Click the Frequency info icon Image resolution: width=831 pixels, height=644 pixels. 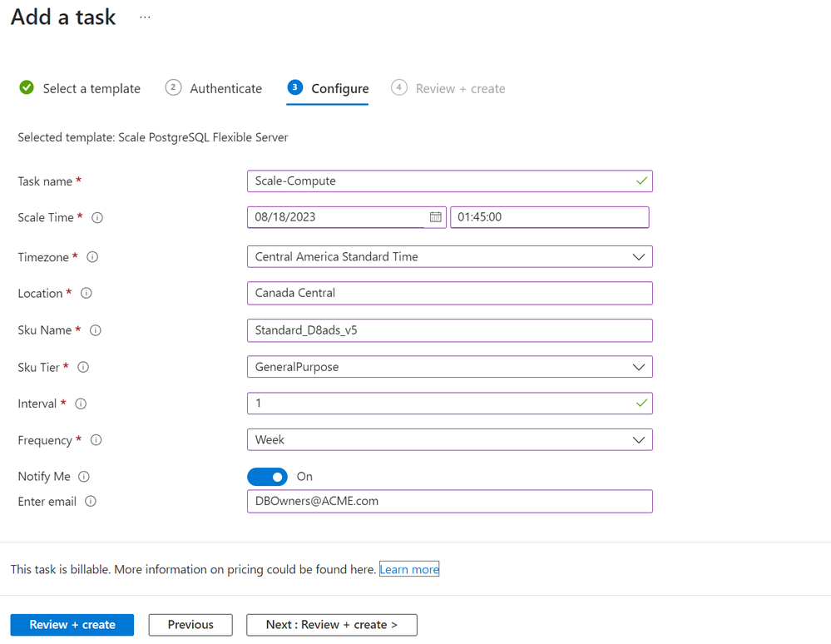[x=96, y=440]
